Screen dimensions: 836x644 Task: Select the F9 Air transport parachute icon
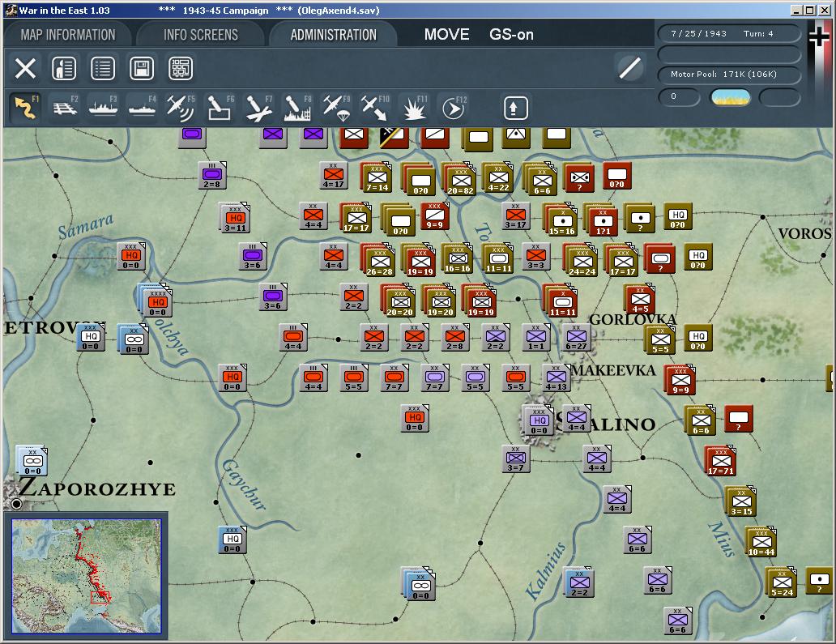pos(337,109)
